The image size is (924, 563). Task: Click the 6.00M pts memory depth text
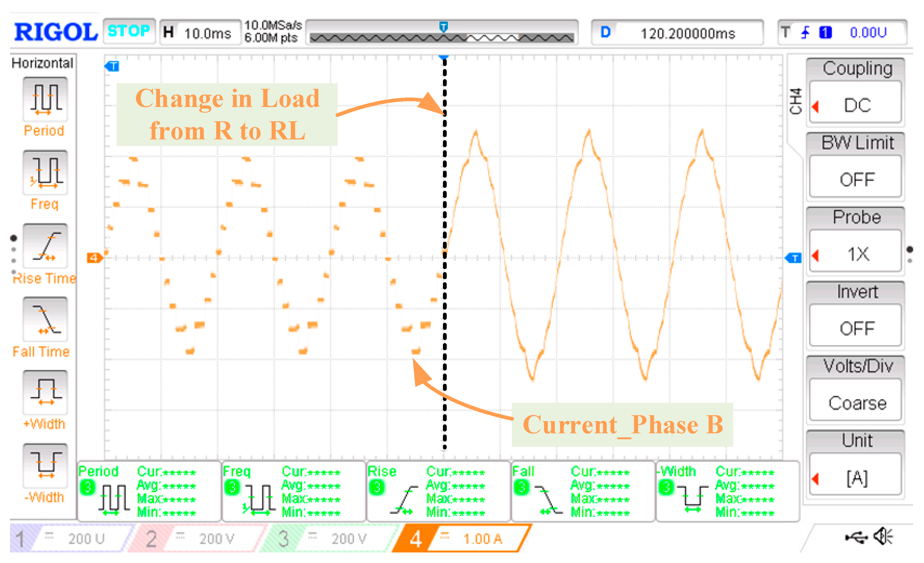pos(271,38)
